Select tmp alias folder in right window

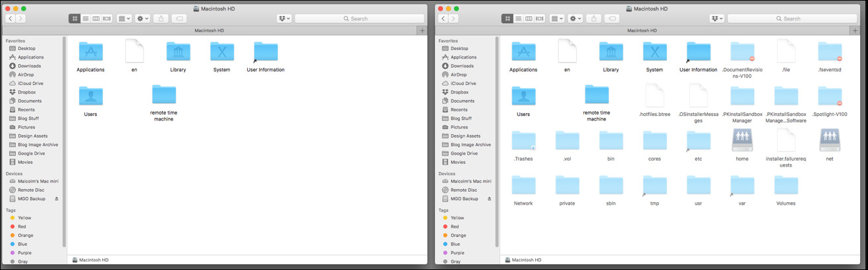click(x=654, y=186)
